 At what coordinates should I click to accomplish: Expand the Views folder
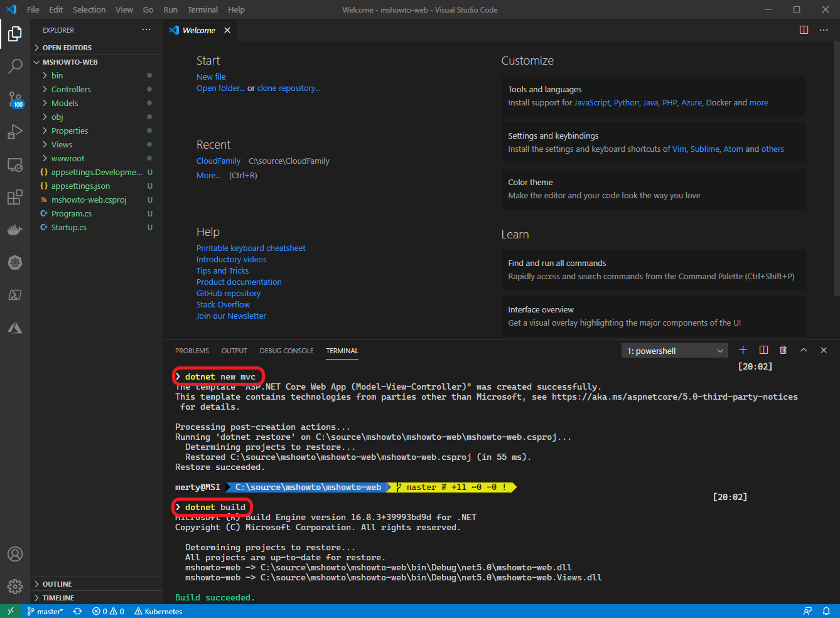point(96,144)
